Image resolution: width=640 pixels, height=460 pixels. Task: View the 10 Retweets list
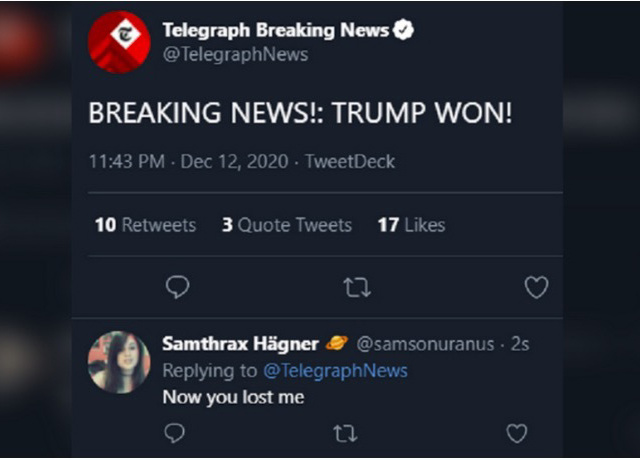pos(145,225)
